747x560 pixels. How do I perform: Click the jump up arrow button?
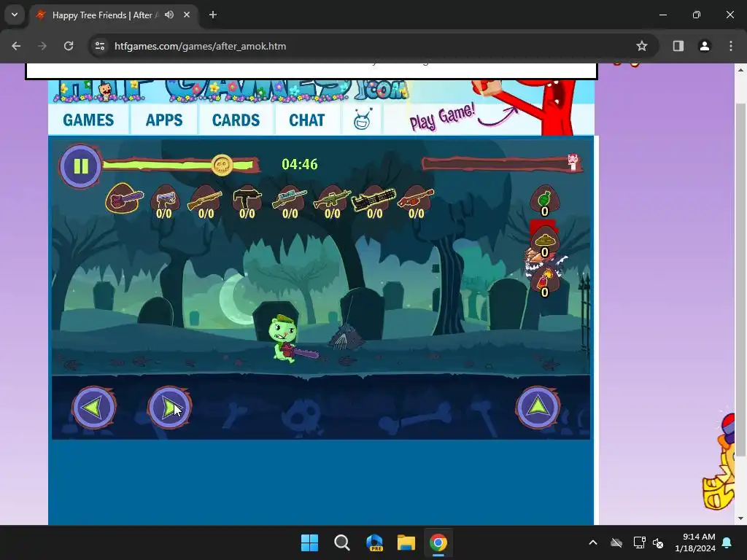pyautogui.click(x=538, y=407)
